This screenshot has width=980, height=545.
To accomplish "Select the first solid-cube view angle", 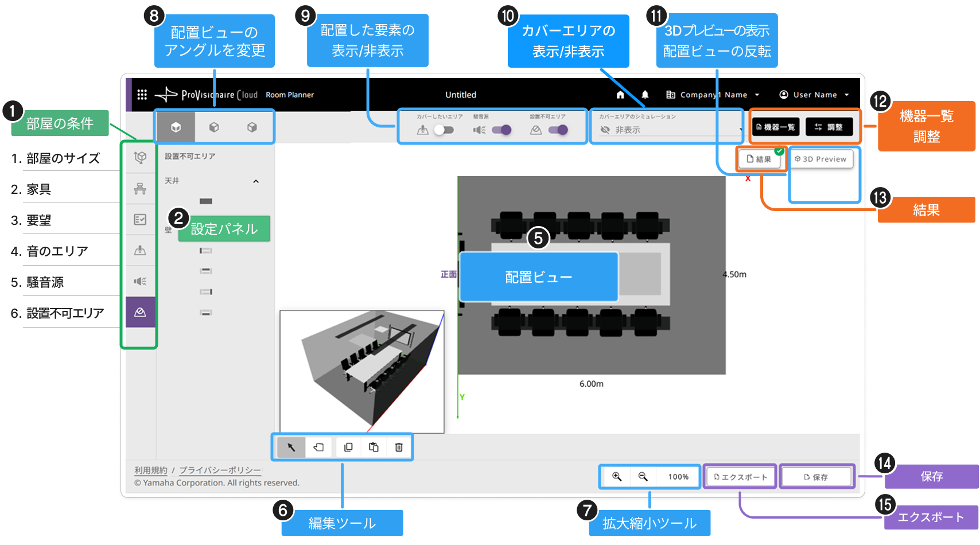I will (x=176, y=127).
